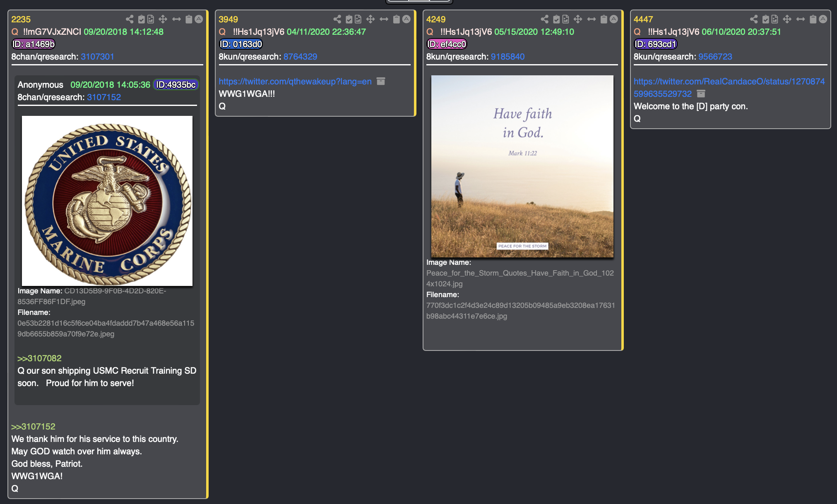Collapse post 4447 with circle arrow

coord(823,19)
